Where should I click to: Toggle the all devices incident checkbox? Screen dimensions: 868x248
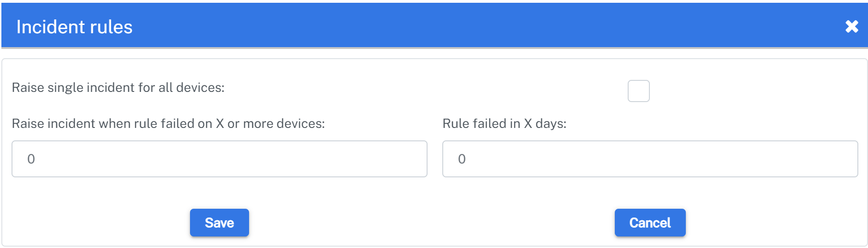(x=638, y=91)
